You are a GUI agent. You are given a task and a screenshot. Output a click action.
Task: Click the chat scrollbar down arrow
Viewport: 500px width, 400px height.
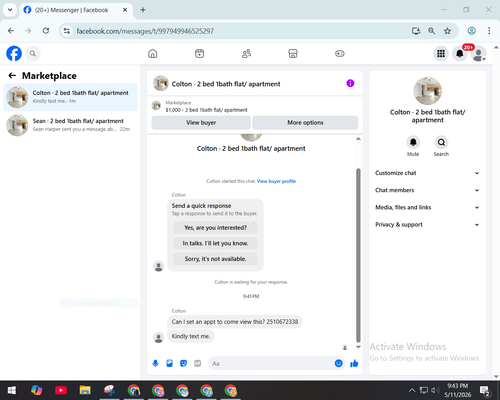click(x=358, y=347)
